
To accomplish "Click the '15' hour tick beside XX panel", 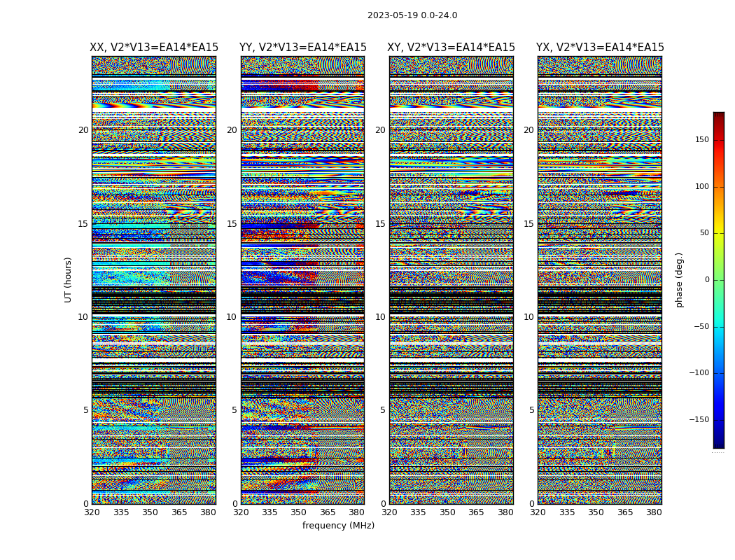I will (x=83, y=224).
